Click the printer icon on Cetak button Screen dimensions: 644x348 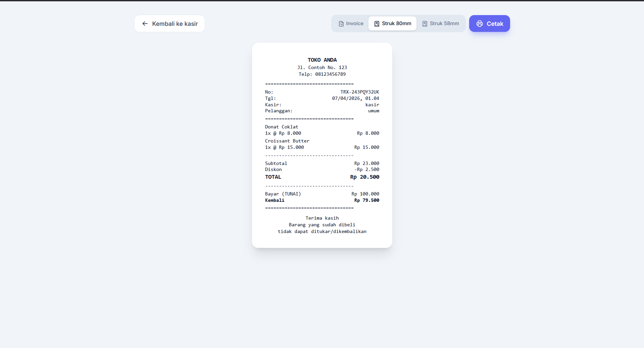click(480, 24)
